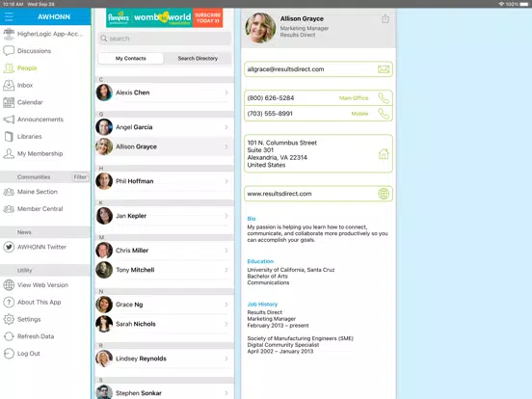Open Member Central community icon

tap(9, 209)
